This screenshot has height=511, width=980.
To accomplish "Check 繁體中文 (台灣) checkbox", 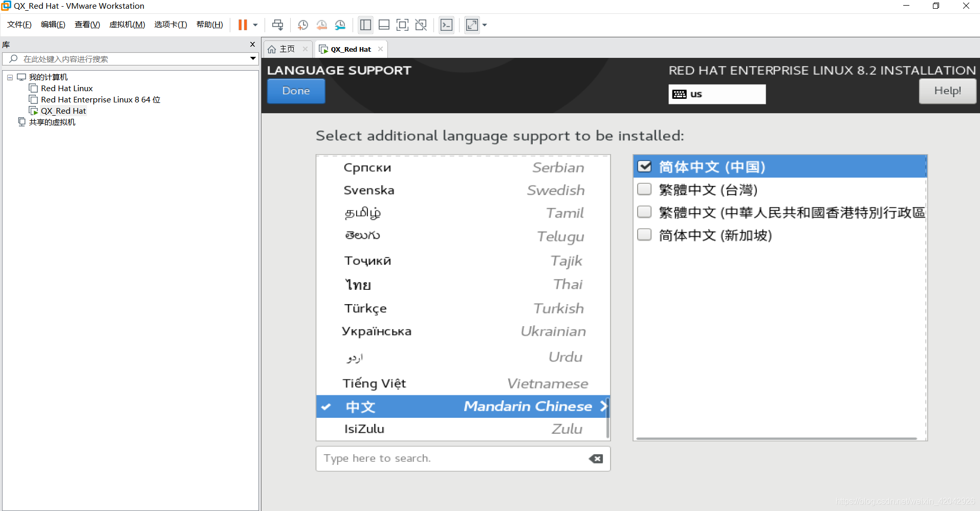I will click(644, 189).
